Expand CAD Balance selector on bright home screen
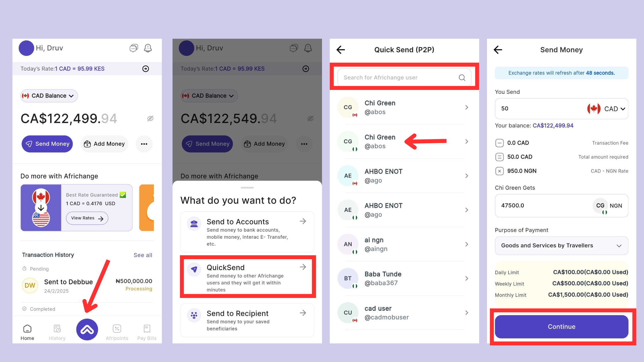The height and width of the screenshot is (362, 644). [x=49, y=96]
